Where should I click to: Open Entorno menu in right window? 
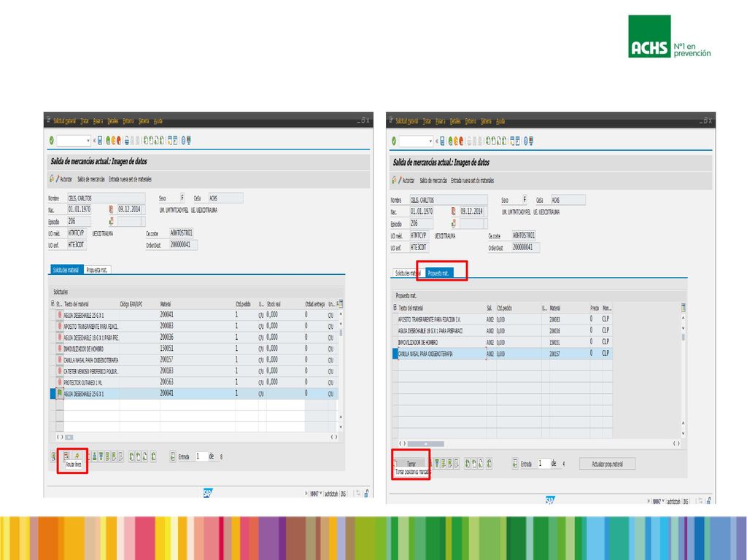(471, 121)
